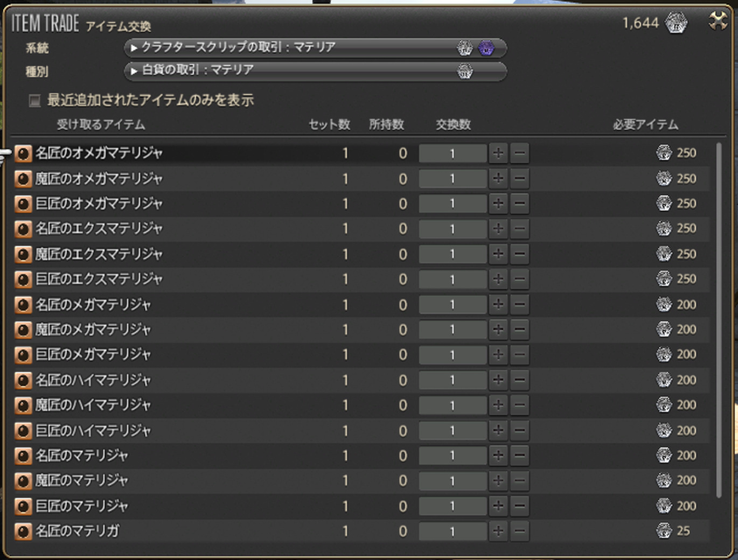Increase quantity for 巨匠のマテリジャ
This screenshot has height=560, width=738.
point(498,506)
